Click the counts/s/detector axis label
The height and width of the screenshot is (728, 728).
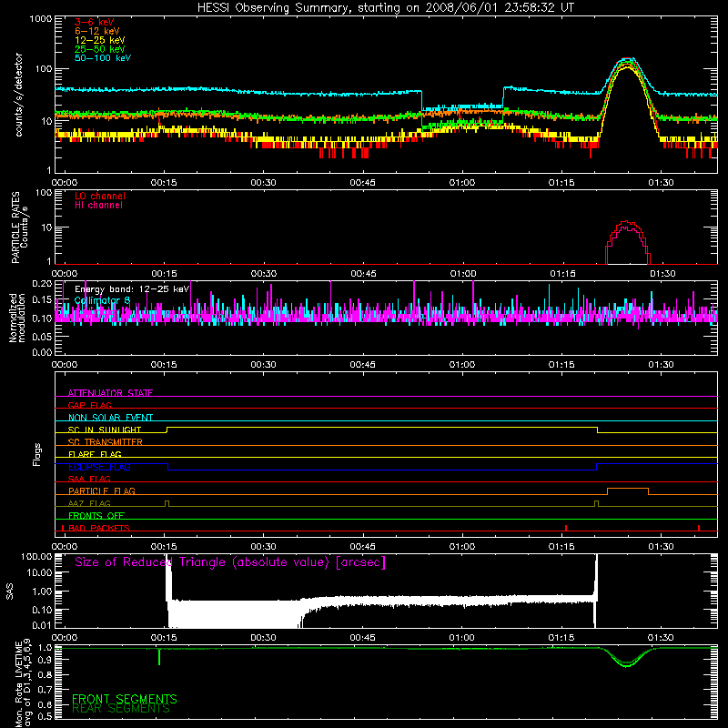(x=18, y=95)
